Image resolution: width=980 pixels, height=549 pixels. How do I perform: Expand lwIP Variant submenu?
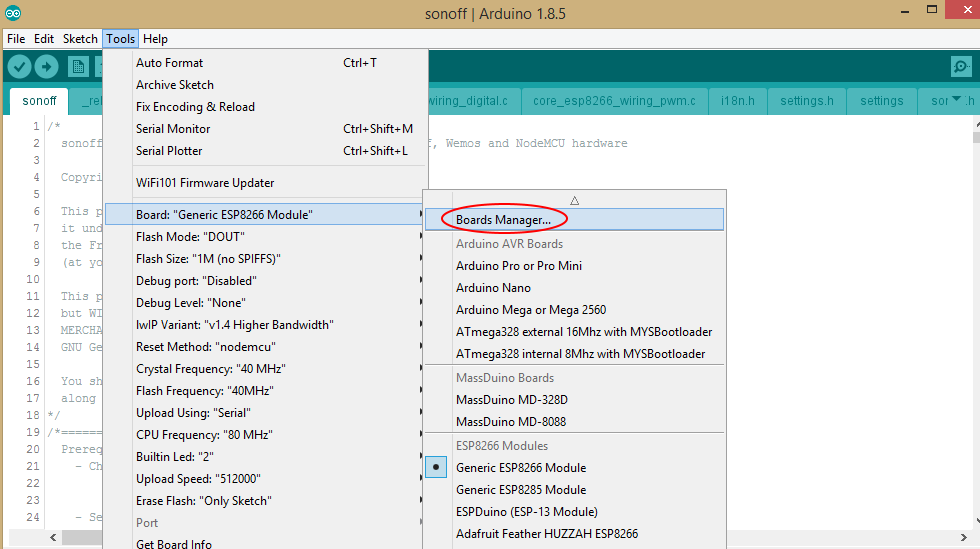(266, 325)
